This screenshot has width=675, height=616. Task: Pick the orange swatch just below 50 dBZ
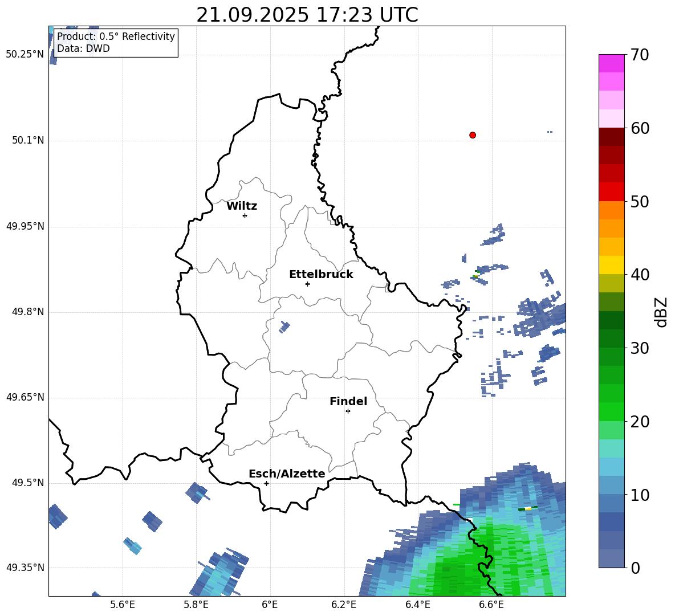tap(611, 210)
